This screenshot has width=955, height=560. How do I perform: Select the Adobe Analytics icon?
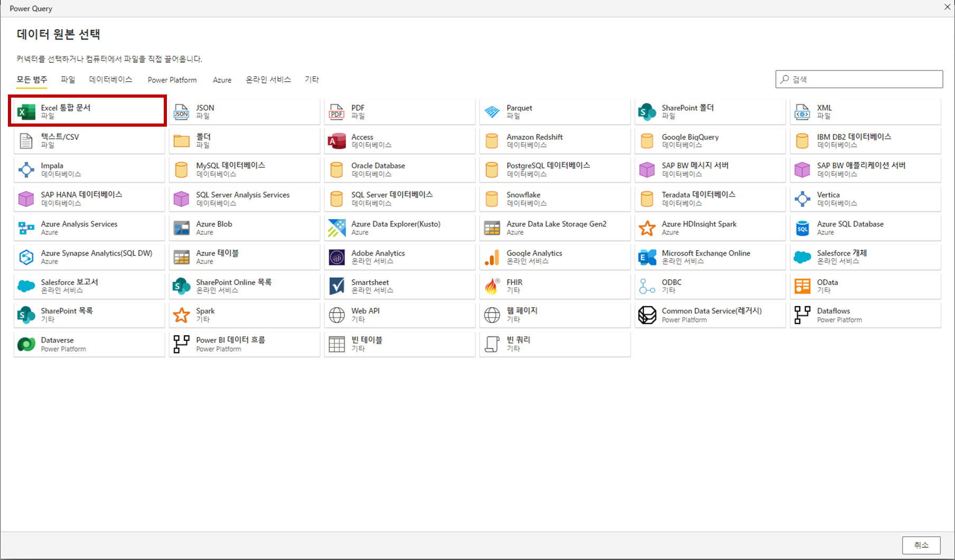point(336,257)
